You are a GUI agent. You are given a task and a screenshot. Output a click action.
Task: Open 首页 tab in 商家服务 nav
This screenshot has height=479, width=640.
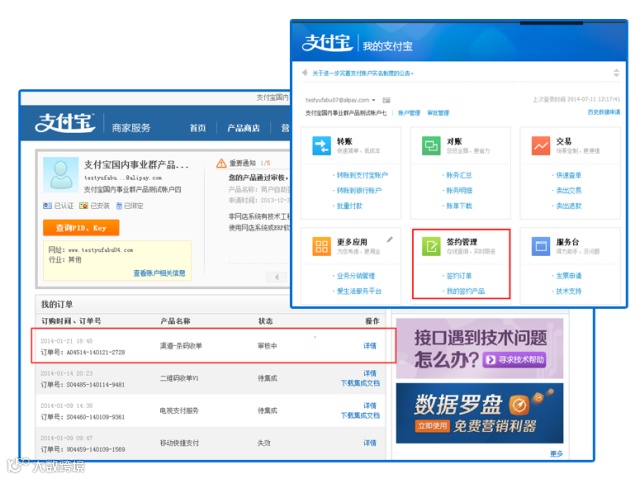point(198,128)
